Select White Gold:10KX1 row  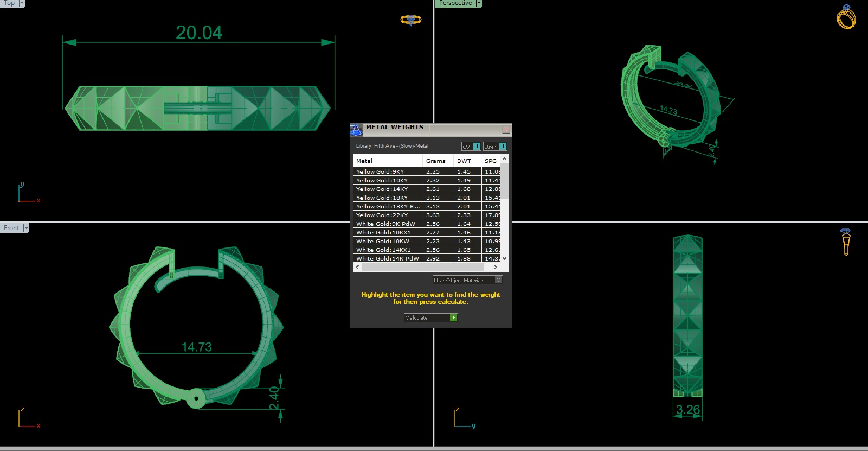pos(427,232)
